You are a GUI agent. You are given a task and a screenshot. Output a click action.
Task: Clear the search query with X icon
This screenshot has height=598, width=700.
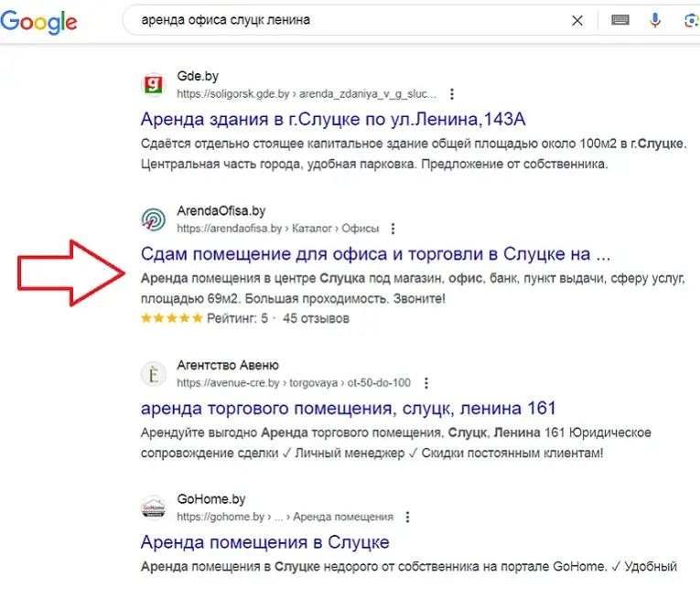point(577,20)
